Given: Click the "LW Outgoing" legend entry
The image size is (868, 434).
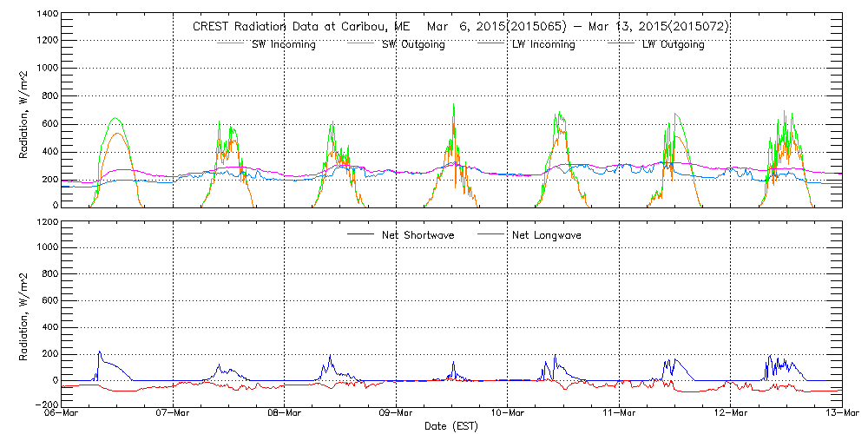Looking at the screenshot, I should 673,45.
